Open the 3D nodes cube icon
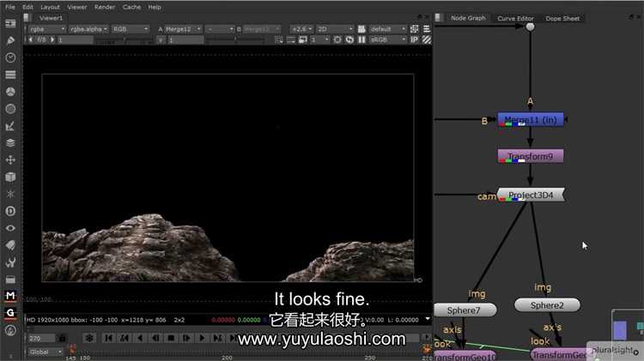 pos(10,177)
